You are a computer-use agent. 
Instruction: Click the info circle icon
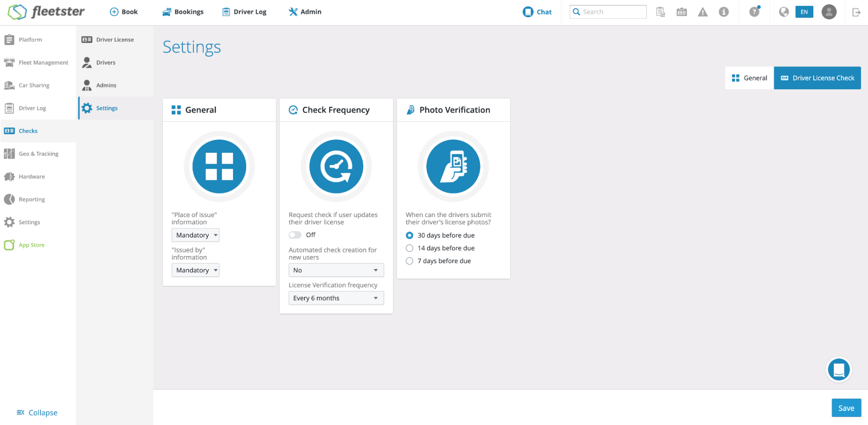[x=723, y=12]
